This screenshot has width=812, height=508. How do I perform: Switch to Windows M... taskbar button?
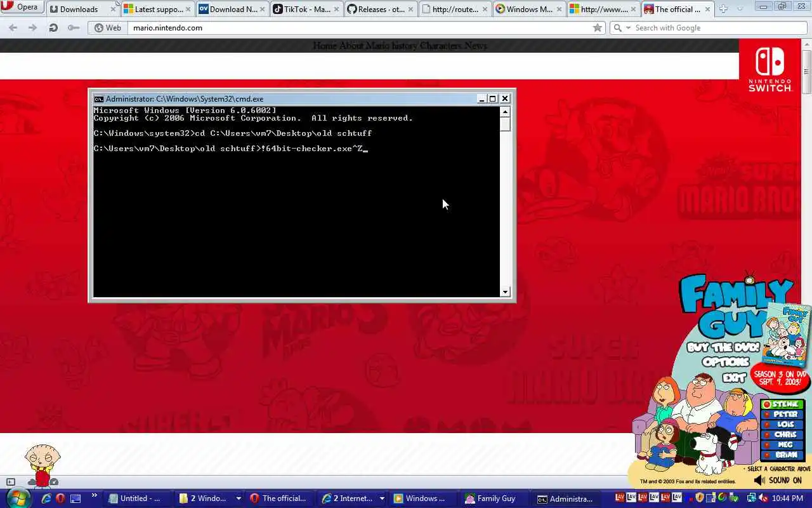point(422,498)
